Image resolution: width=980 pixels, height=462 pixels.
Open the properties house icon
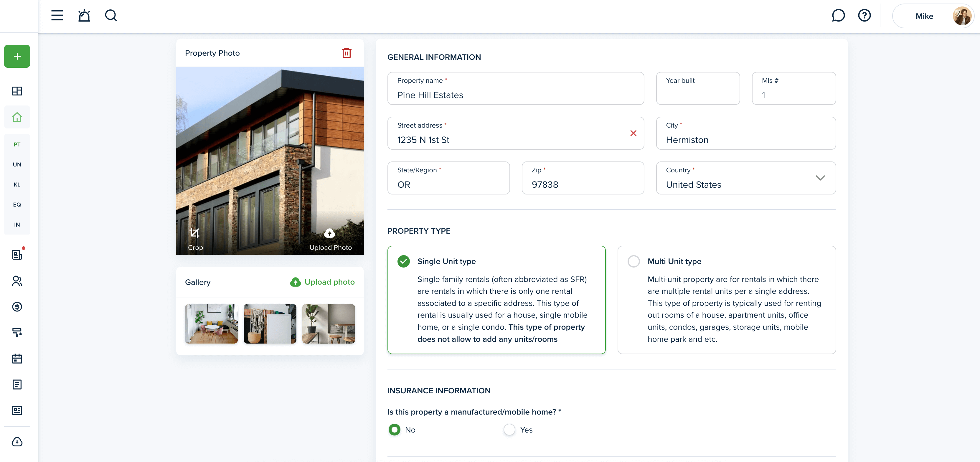point(17,117)
